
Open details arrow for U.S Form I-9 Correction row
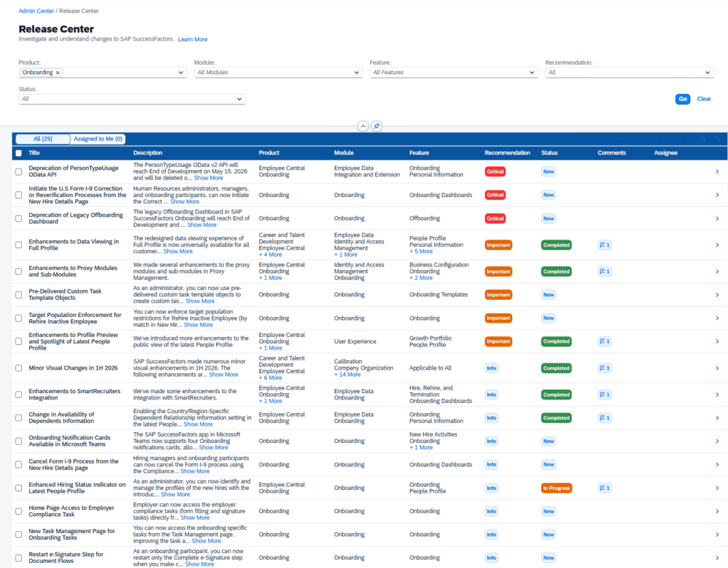pos(717,195)
